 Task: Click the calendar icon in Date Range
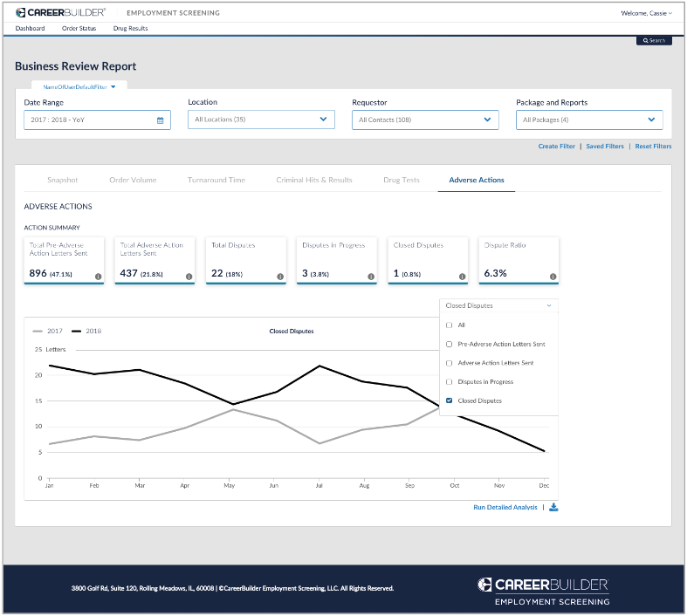tap(160, 120)
